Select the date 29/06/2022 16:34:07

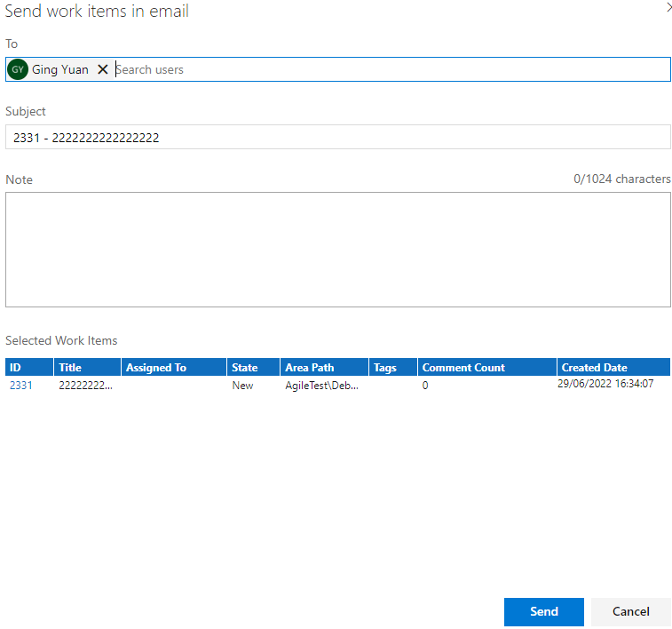(x=605, y=384)
